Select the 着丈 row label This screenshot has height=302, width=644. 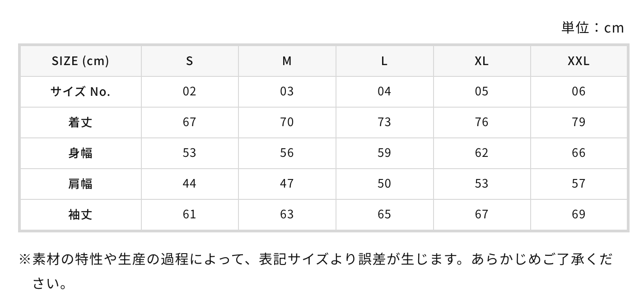80,122
